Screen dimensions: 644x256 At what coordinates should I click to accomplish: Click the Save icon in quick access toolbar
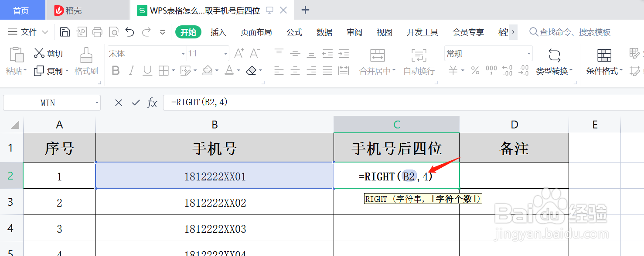point(65,31)
